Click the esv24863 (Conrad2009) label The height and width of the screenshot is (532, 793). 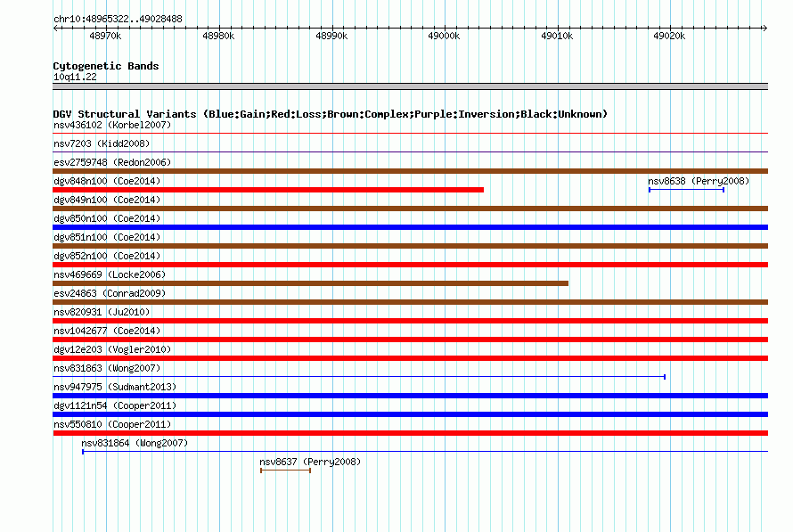tap(110, 293)
